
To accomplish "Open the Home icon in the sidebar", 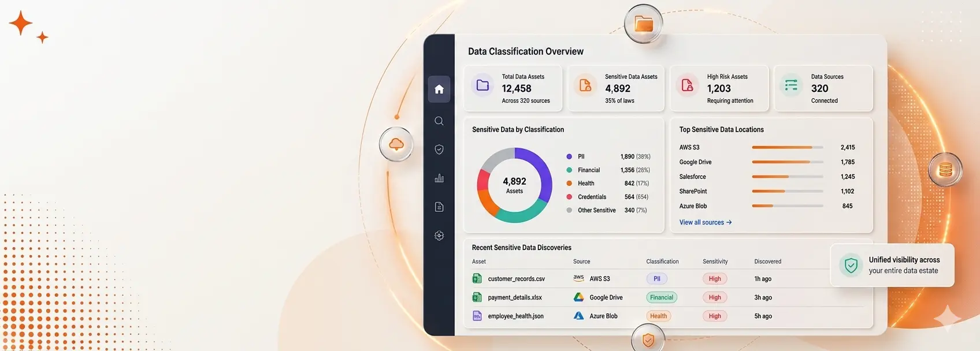I will point(439,89).
